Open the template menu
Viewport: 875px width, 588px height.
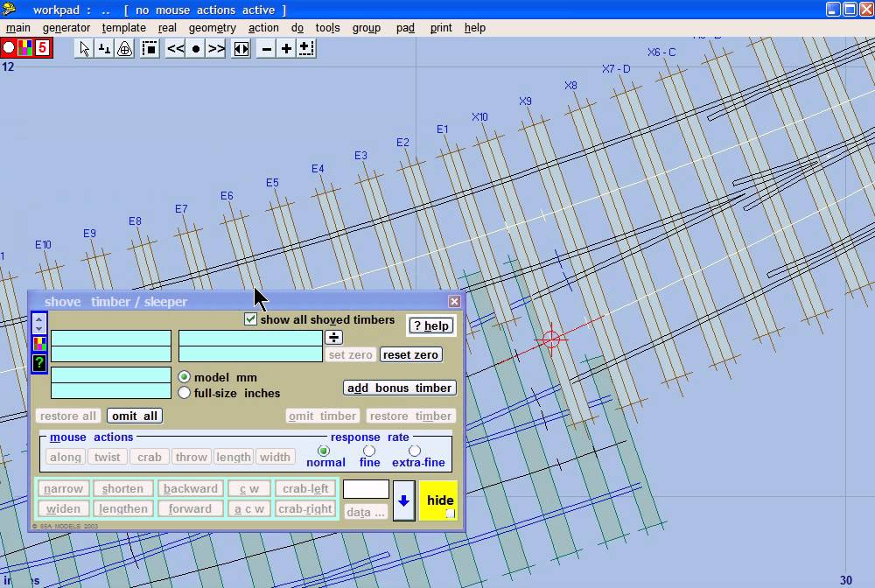[124, 28]
